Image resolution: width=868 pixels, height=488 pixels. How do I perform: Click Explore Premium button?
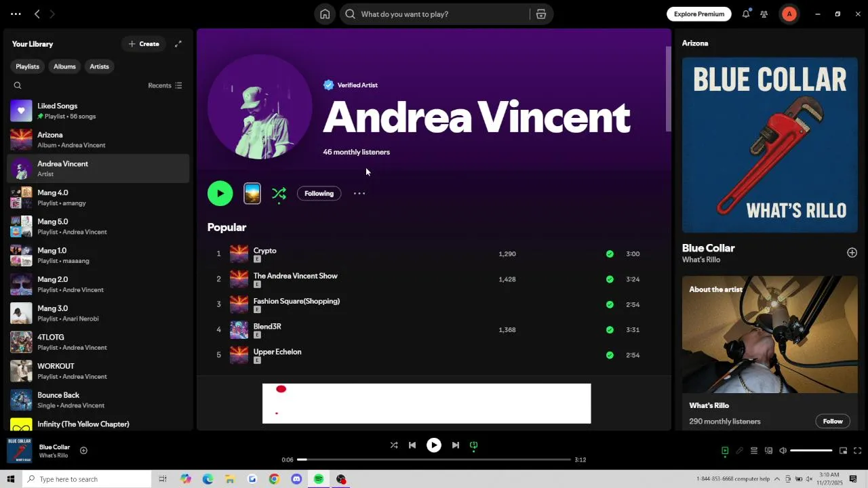[699, 14]
